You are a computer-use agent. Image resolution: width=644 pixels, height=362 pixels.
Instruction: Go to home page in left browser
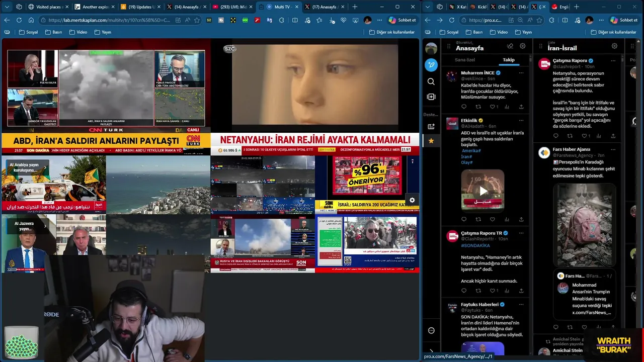pos(31,20)
